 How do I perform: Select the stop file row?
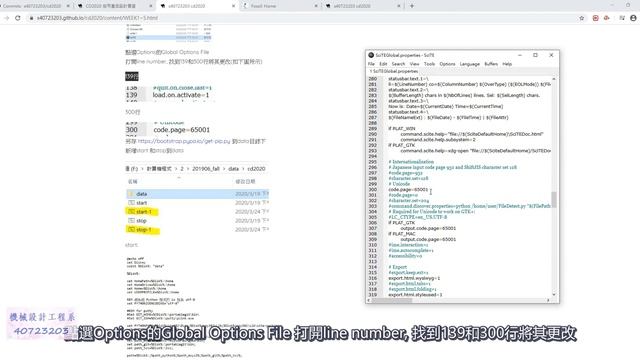coord(197,221)
